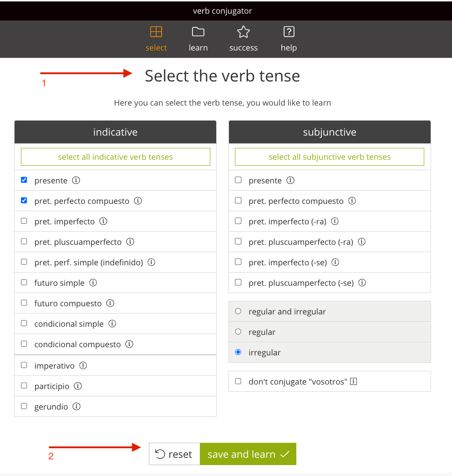This screenshot has width=452, height=476.
Task: Show info for subjunctive pret. imperfecto (-se)
Action: (x=335, y=262)
